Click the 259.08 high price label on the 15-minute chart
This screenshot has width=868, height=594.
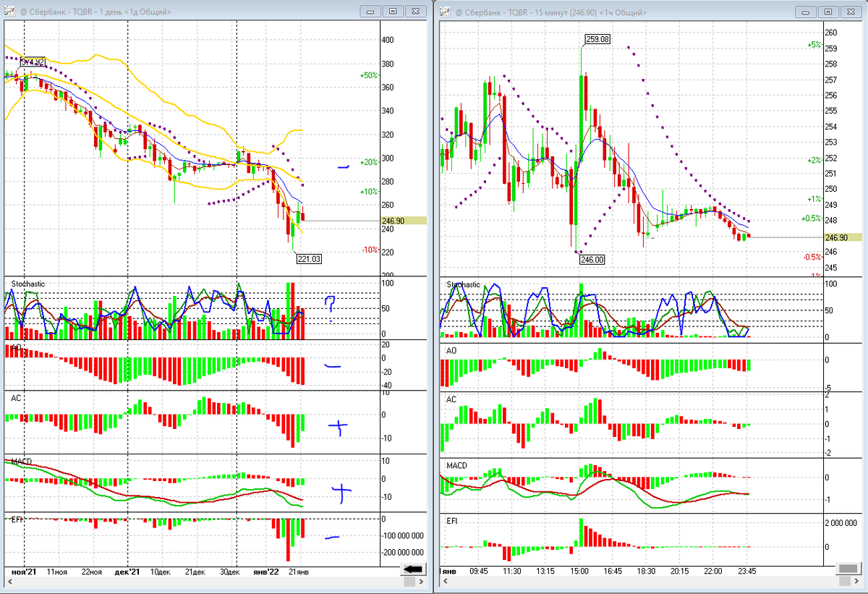[x=597, y=38]
